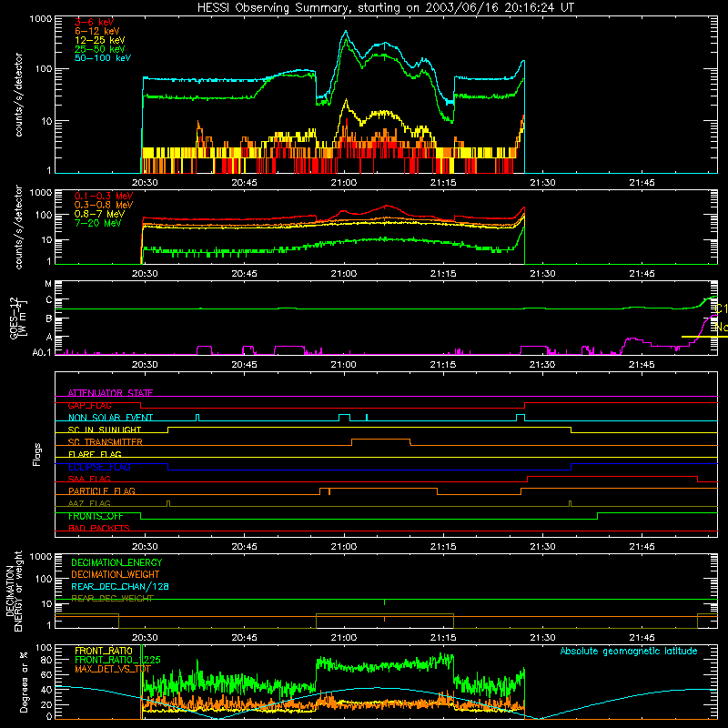Select the red 3-6 keV legend label

pos(94,22)
